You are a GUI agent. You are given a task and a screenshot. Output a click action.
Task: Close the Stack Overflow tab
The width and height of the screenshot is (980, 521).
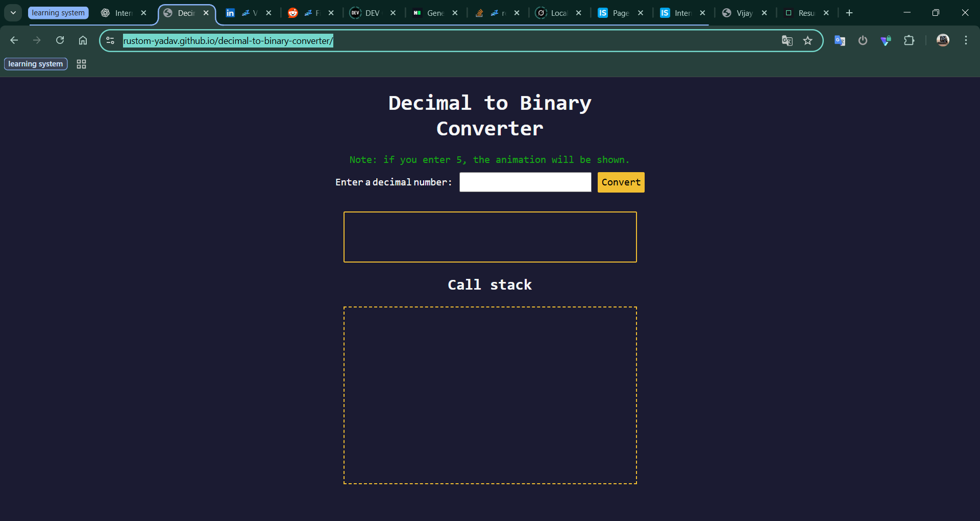tap(517, 13)
